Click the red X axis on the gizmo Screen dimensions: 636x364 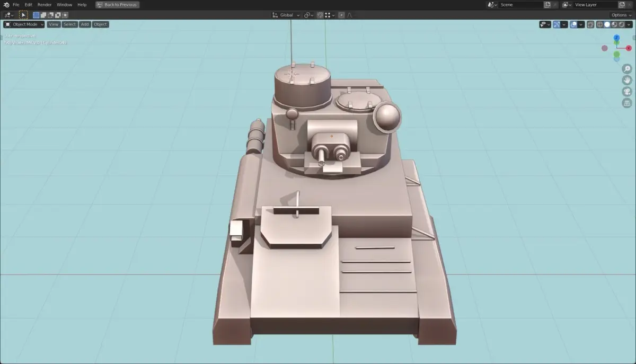(629, 48)
